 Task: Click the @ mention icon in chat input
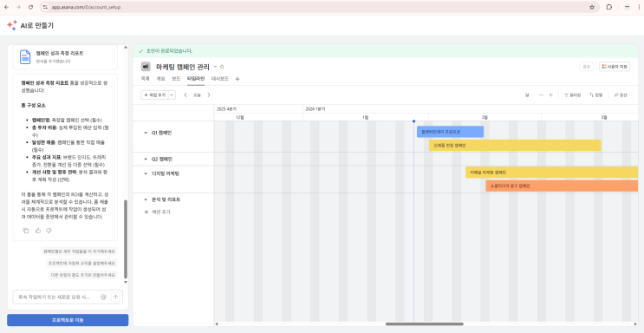click(103, 297)
